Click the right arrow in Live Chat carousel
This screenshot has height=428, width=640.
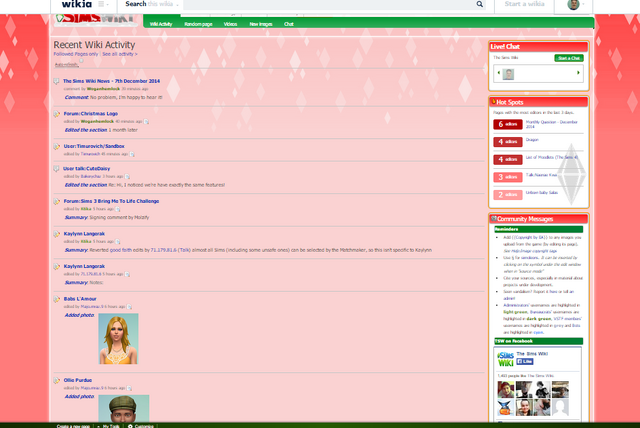(x=578, y=73)
